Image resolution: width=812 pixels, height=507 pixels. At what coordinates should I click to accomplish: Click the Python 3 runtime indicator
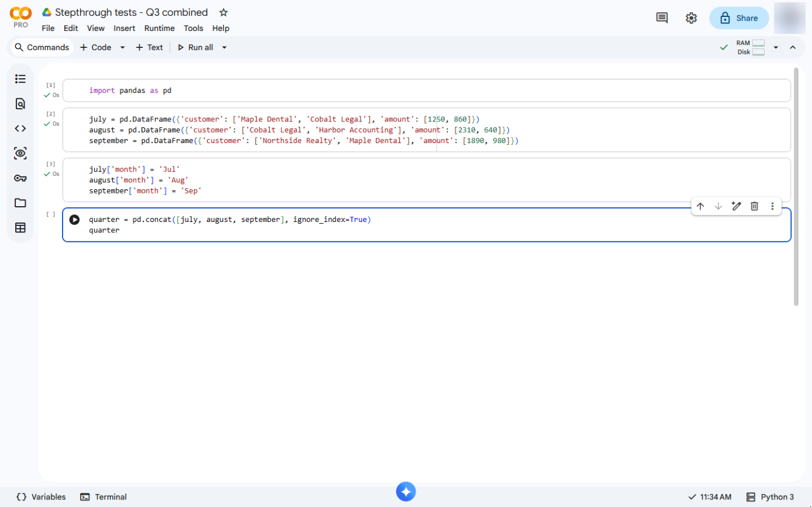pos(770,497)
